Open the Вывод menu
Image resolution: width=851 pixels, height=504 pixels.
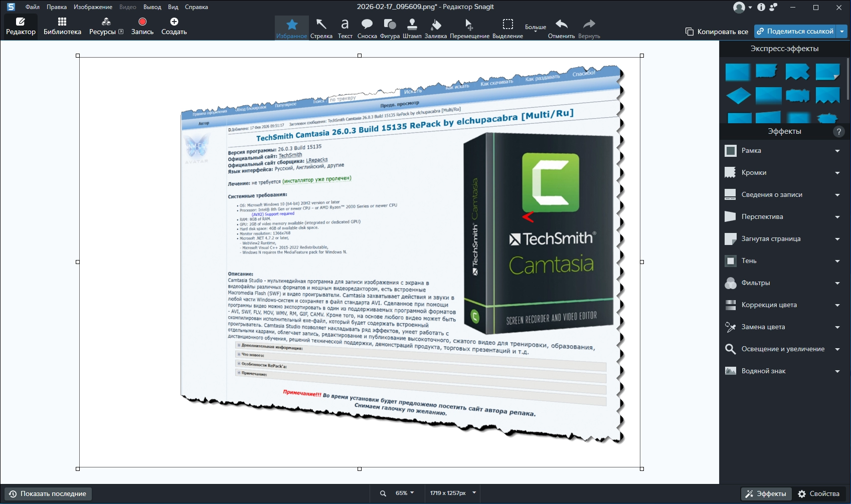(152, 7)
